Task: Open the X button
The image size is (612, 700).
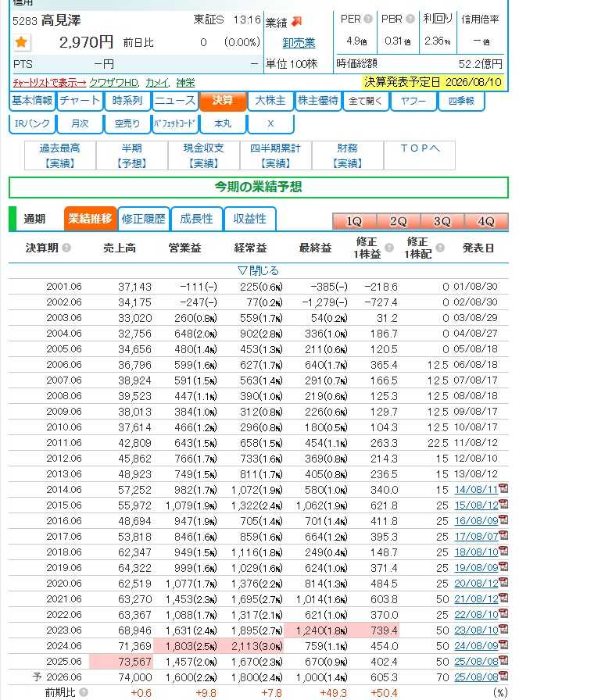Action: (270, 123)
